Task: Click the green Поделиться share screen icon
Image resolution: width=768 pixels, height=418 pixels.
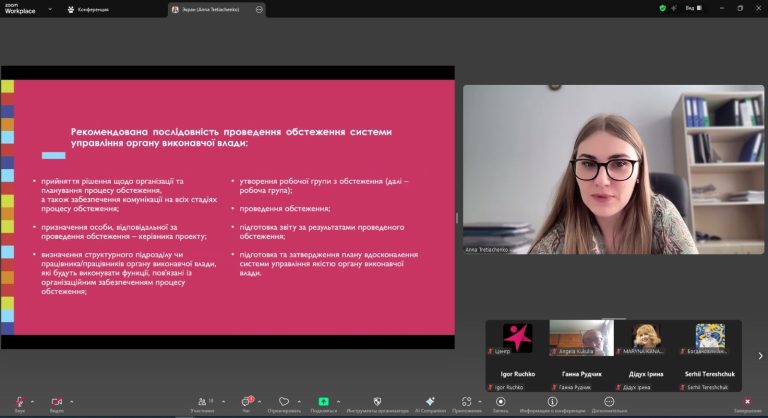Action: click(323, 402)
